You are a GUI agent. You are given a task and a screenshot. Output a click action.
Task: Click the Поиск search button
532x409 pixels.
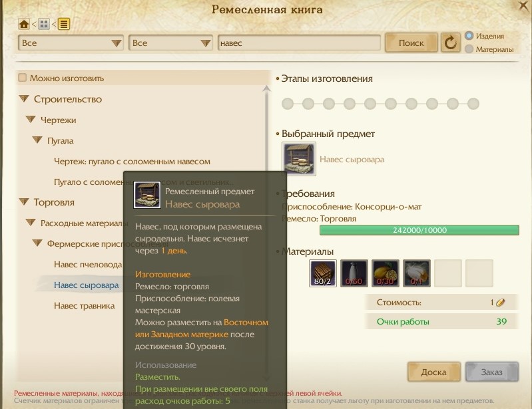411,43
